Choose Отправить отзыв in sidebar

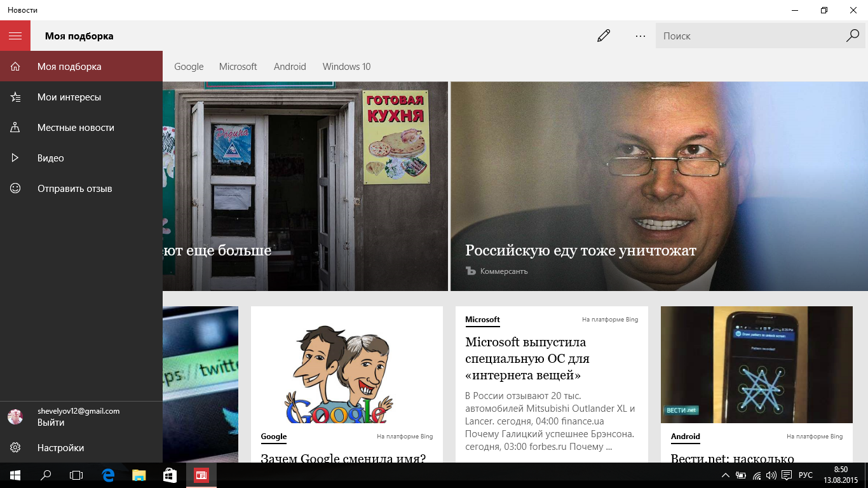tap(81, 189)
